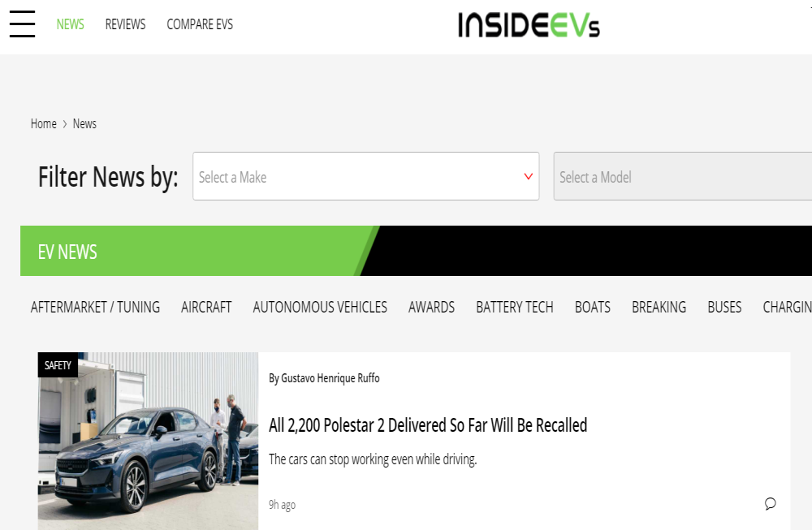The image size is (812, 530).
Task: Click the News breadcrumb link
Action: click(x=84, y=123)
